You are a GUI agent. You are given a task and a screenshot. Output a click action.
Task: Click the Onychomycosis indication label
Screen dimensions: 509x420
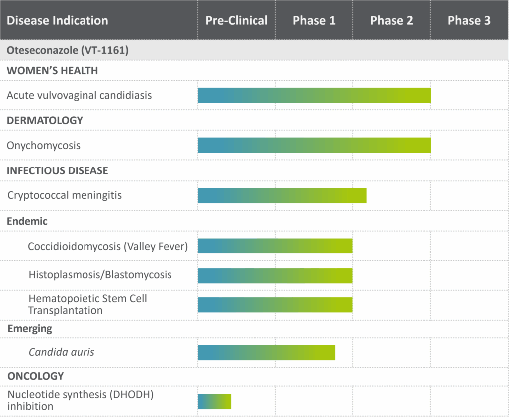pos(43,146)
